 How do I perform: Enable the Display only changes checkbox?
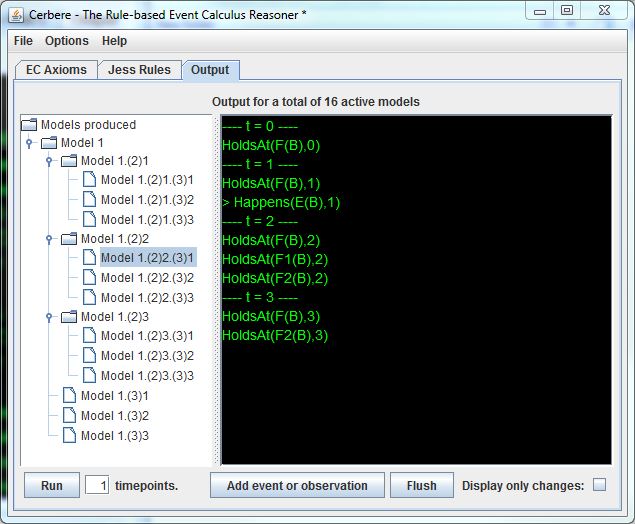[x=599, y=485]
